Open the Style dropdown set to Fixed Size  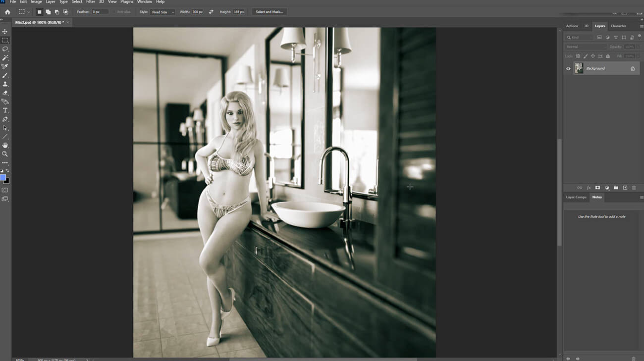pos(163,12)
